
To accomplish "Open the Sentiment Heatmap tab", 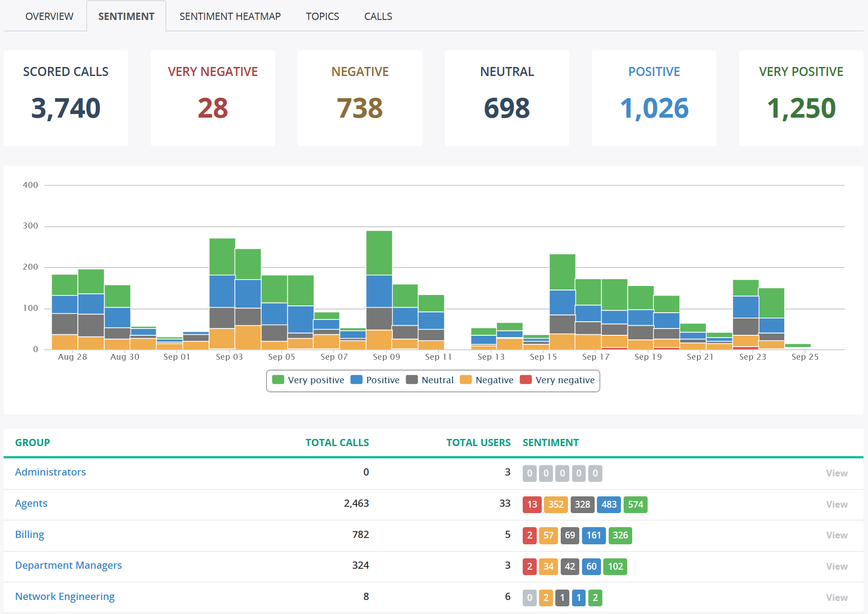I will 230,16.
